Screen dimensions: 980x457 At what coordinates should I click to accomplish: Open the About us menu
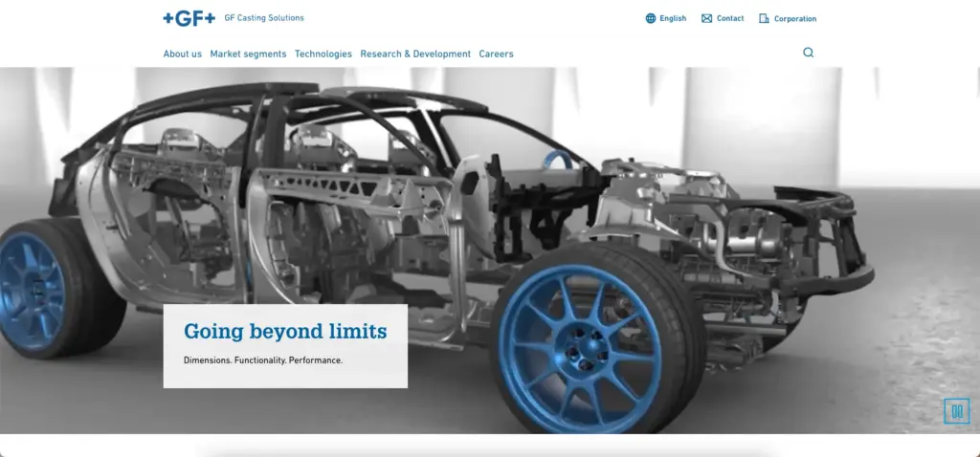click(182, 54)
